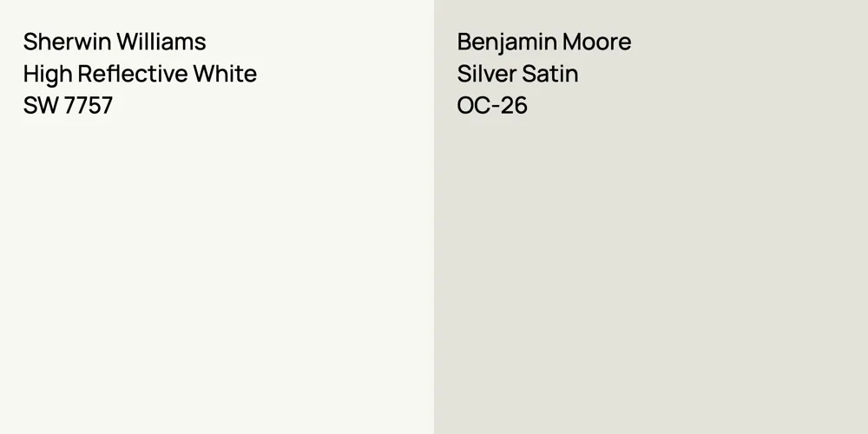Click the number "7757"
This screenshot has height=434, width=868.
click(x=88, y=106)
